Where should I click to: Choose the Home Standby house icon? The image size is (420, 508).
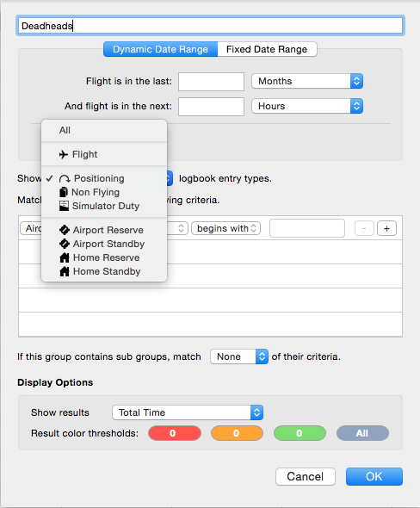coord(65,271)
